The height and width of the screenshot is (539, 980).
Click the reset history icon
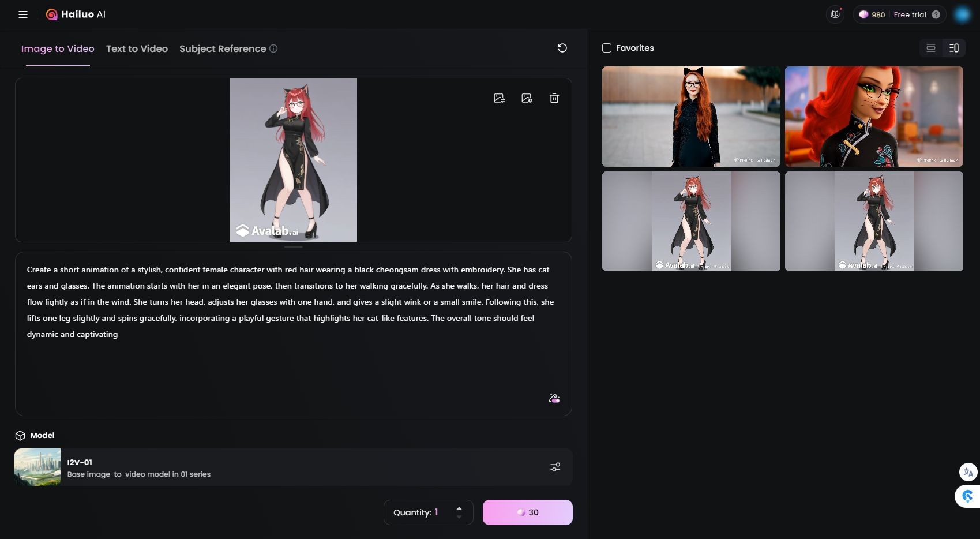point(562,48)
